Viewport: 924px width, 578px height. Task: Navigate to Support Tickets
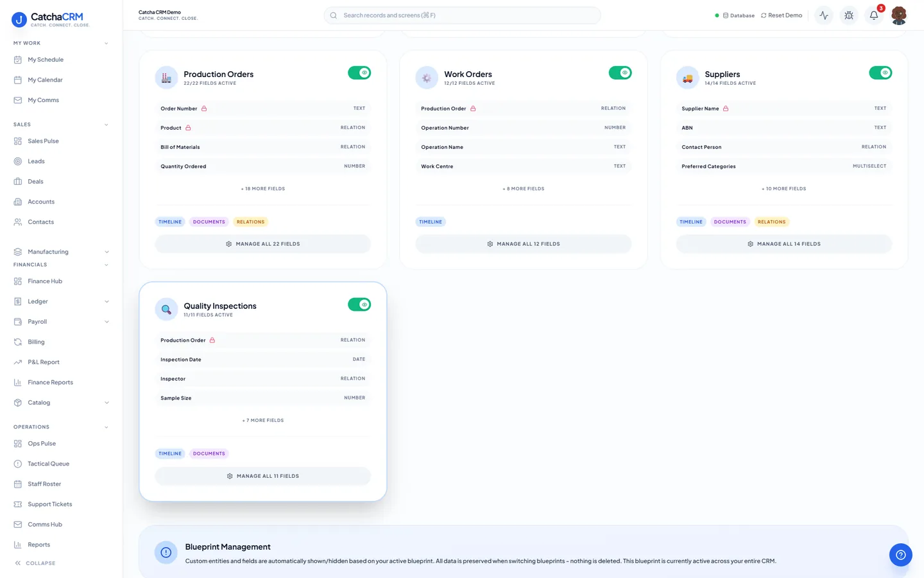61,504
